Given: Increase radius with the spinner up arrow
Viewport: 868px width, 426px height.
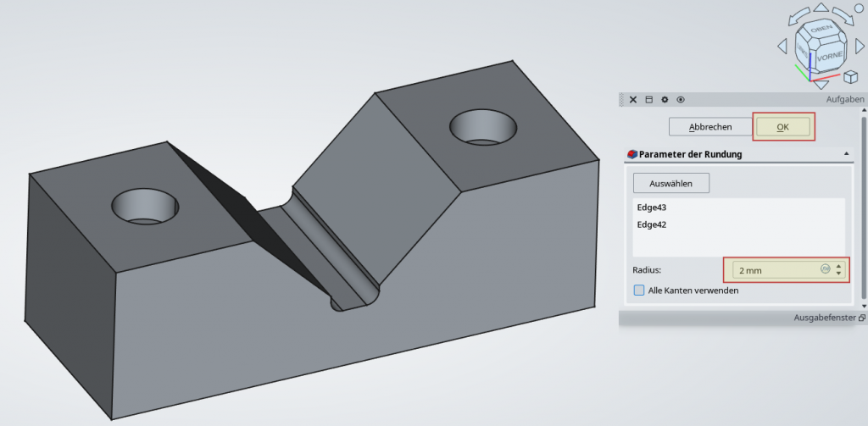Looking at the screenshot, I should [x=839, y=266].
